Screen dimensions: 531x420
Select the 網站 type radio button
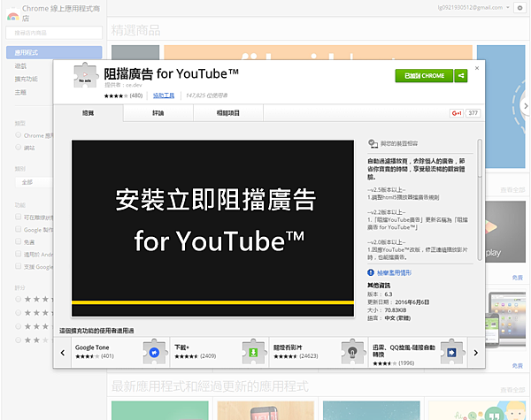[19, 147]
